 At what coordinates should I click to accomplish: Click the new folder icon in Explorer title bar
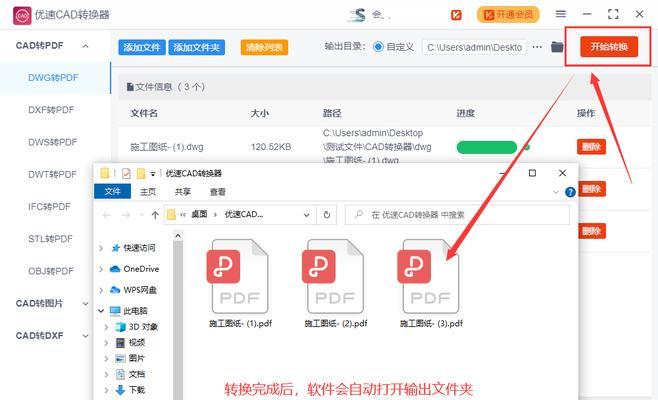141,173
